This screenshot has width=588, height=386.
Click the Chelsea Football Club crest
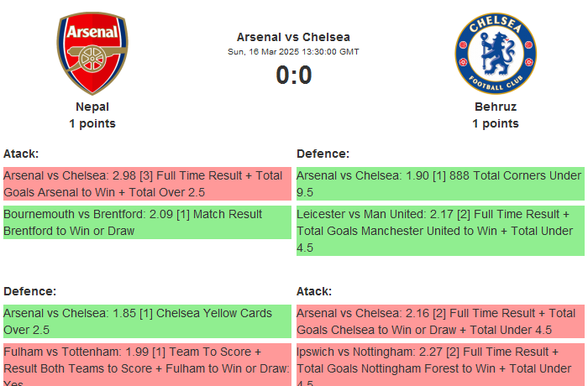(495, 54)
